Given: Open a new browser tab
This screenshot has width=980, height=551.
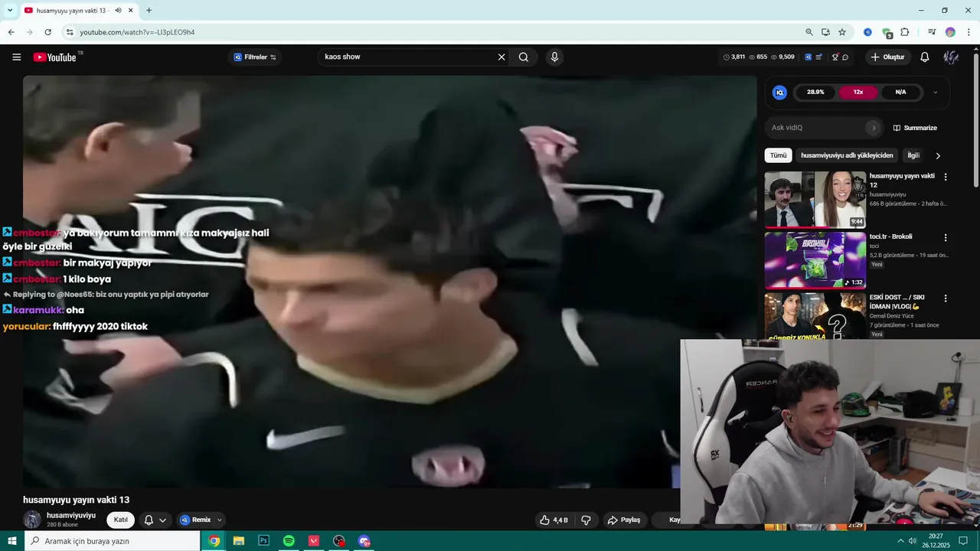Looking at the screenshot, I should [x=149, y=11].
